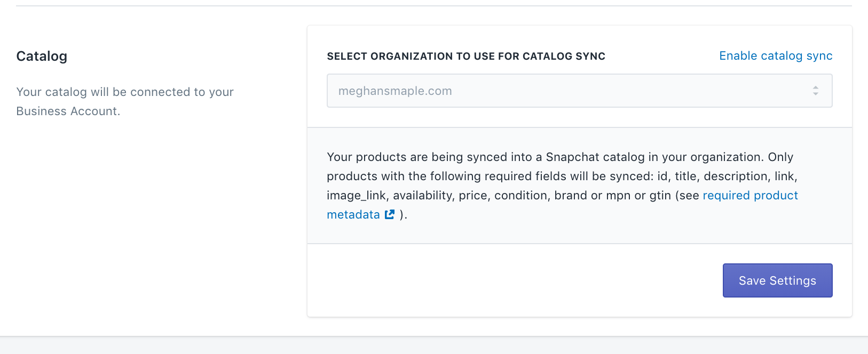Open the required product link
Screen dimensions: 868x354
pos(749,196)
